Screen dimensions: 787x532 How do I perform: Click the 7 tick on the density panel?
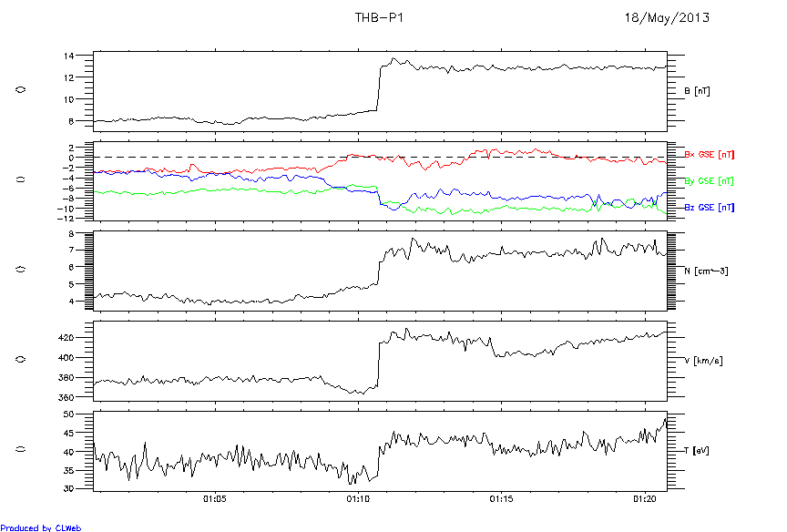71,250
